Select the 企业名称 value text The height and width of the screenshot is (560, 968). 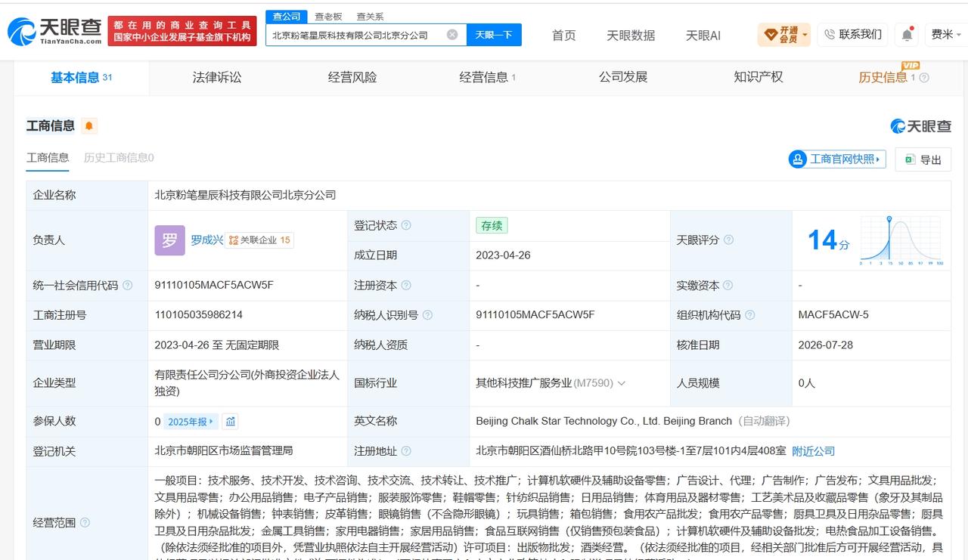click(245, 195)
